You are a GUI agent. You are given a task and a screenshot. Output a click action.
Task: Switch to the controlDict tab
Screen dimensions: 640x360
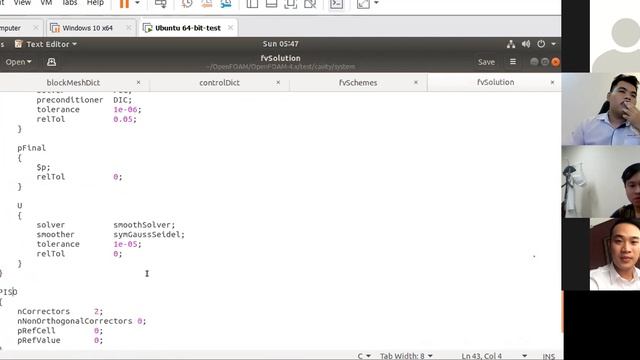[219, 82]
